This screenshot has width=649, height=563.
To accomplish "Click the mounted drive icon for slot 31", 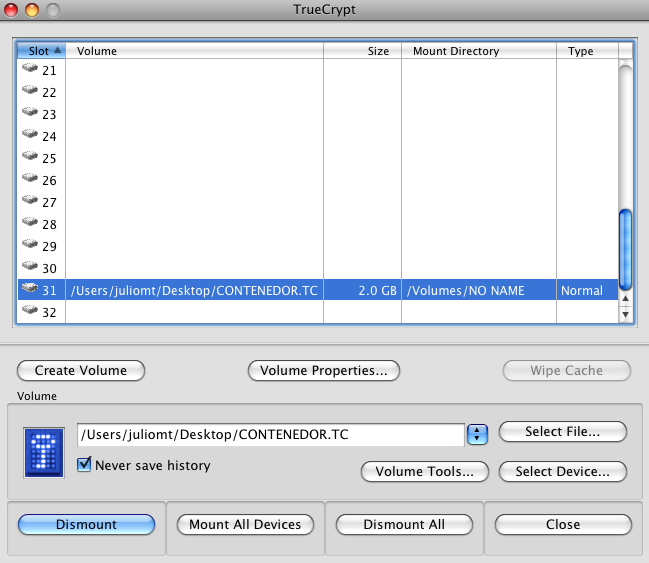I will (x=30, y=287).
